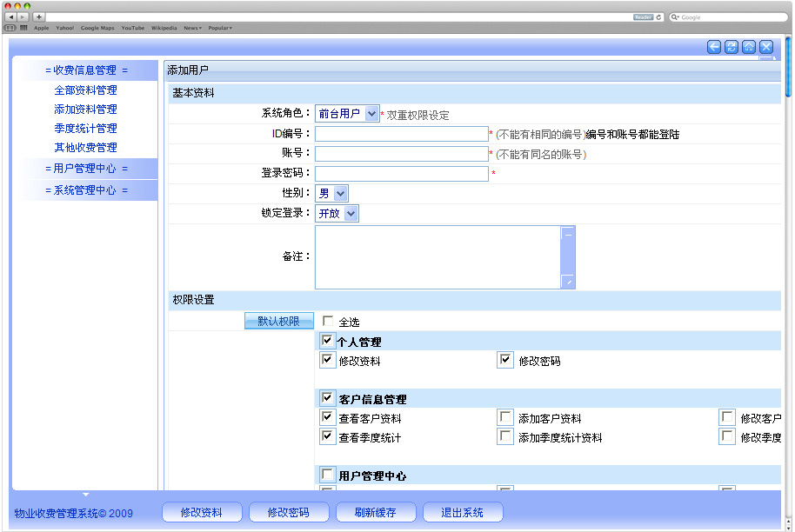The width and height of the screenshot is (795, 532).
Task: Open the 性别 gender dropdown
Action: pyautogui.click(x=331, y=194)
